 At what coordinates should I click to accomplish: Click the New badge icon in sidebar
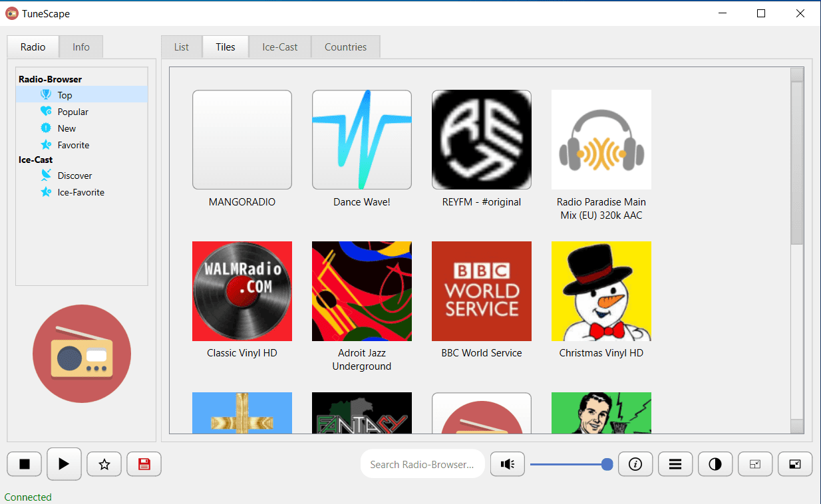click(x=46, y=128)
